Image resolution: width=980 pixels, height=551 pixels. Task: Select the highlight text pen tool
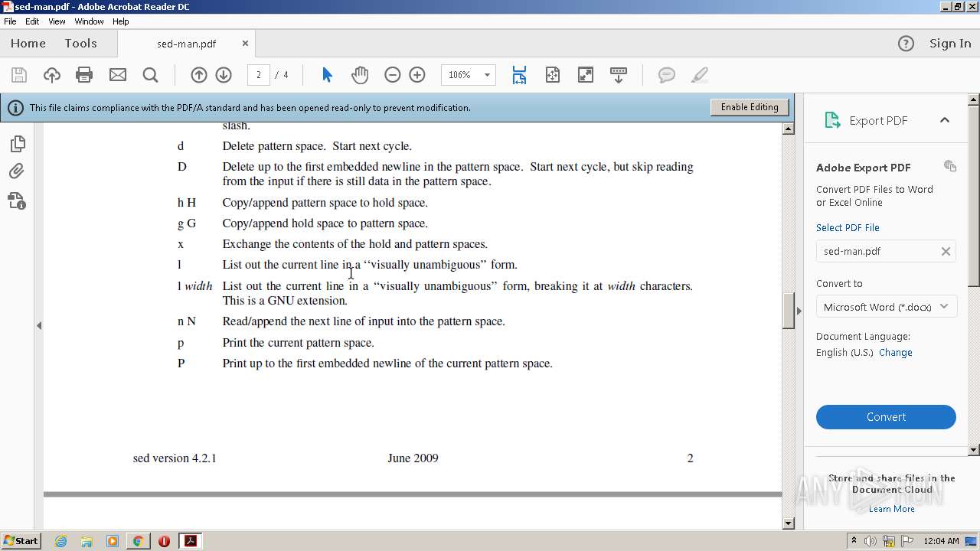[x=699, y=75]
